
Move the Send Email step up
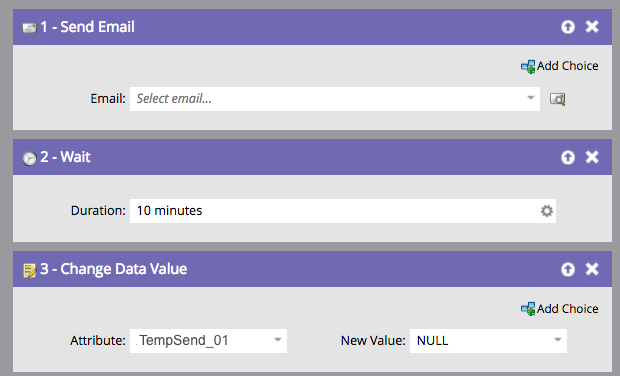coord(568,27)
